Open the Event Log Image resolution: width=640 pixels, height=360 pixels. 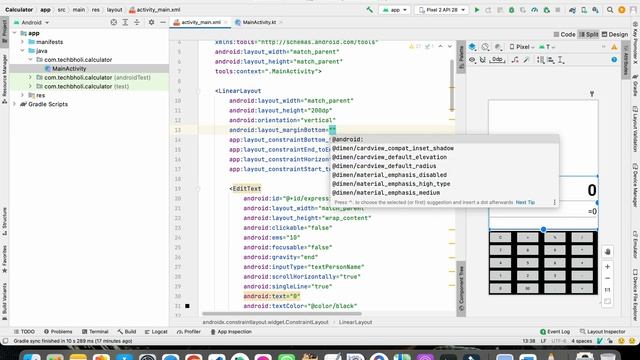[555, 332]
